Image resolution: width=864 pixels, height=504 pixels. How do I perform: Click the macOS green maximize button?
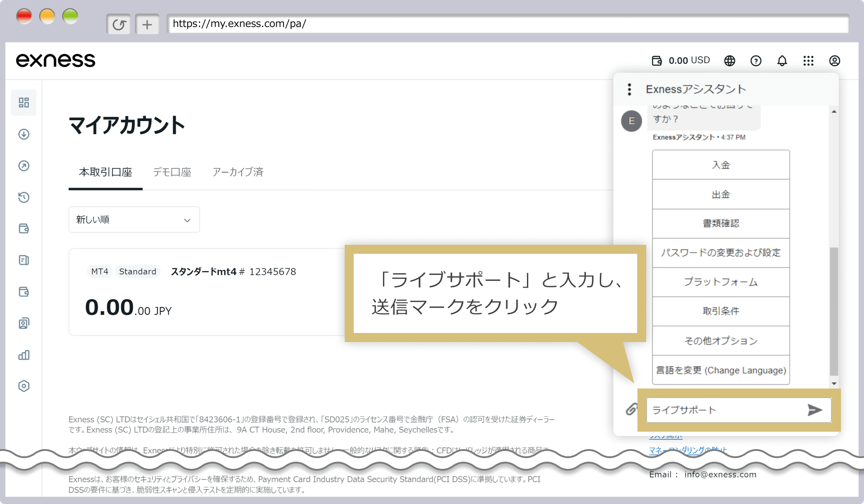(70, 17)
